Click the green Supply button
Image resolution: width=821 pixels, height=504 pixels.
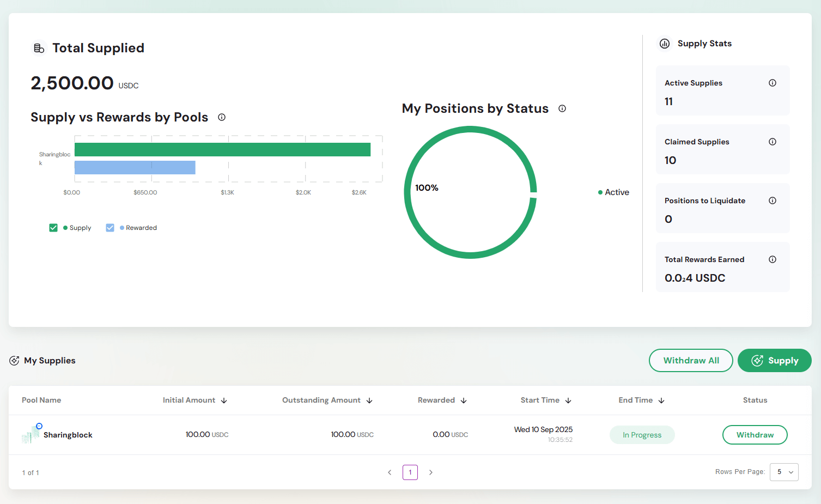[x=774, y=361]
